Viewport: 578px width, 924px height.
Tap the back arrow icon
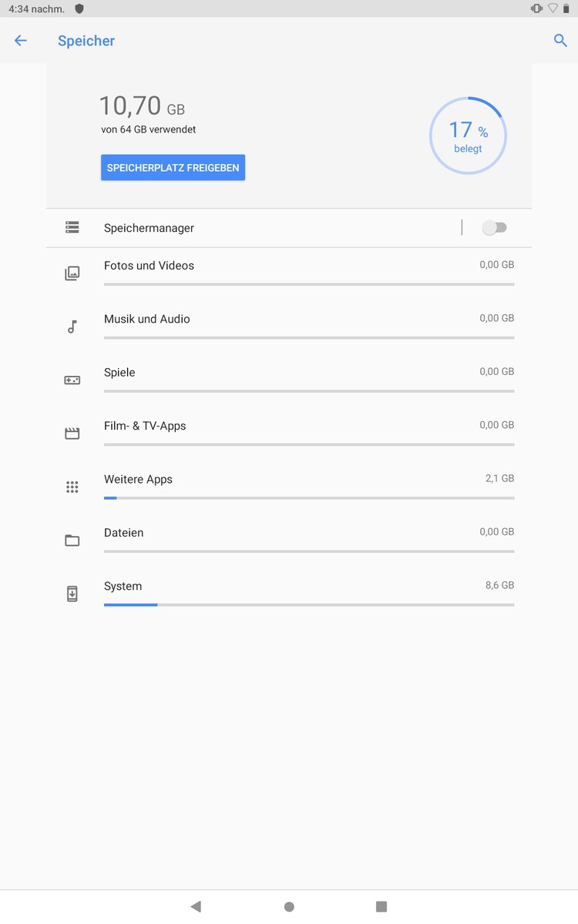(21, 41)
